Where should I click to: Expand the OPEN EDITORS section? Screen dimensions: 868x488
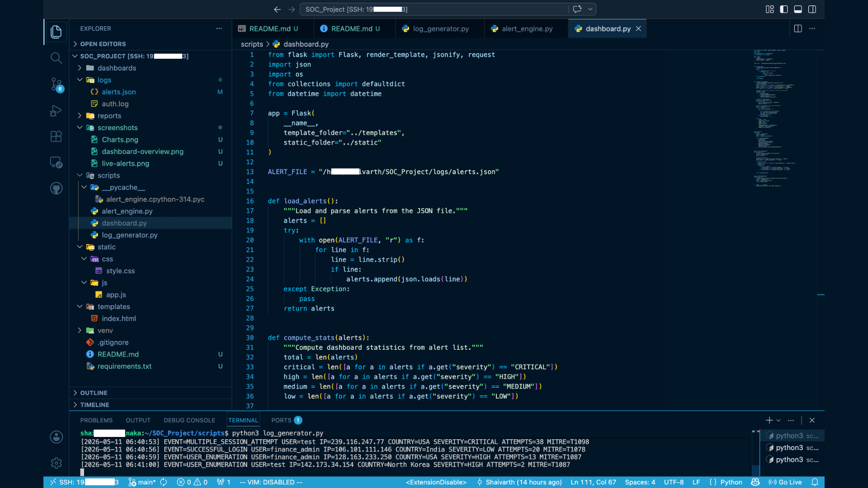pyautogui.click(x=103, y=44)
